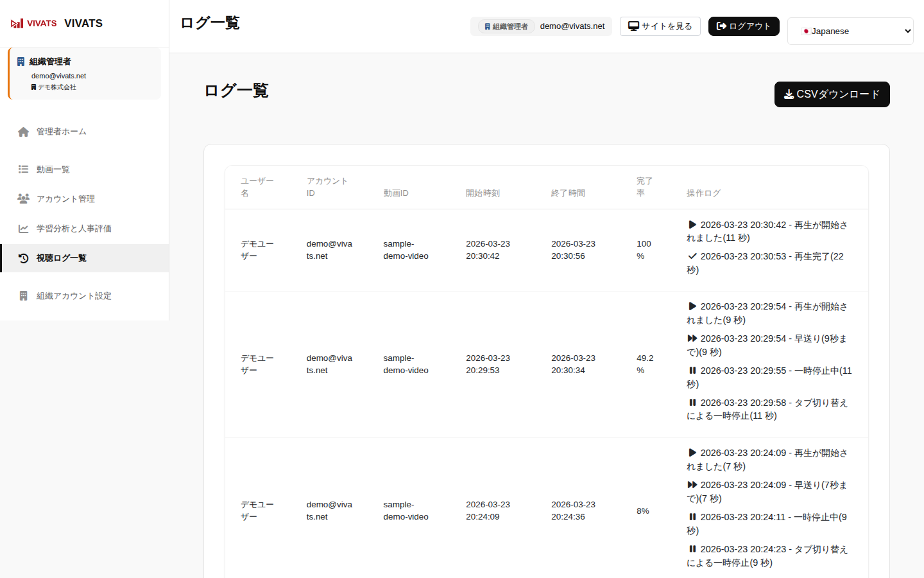Click the 完了率 column header
Image resolution: width=924 pixels, height=578 pixels.
coord(644,187)
